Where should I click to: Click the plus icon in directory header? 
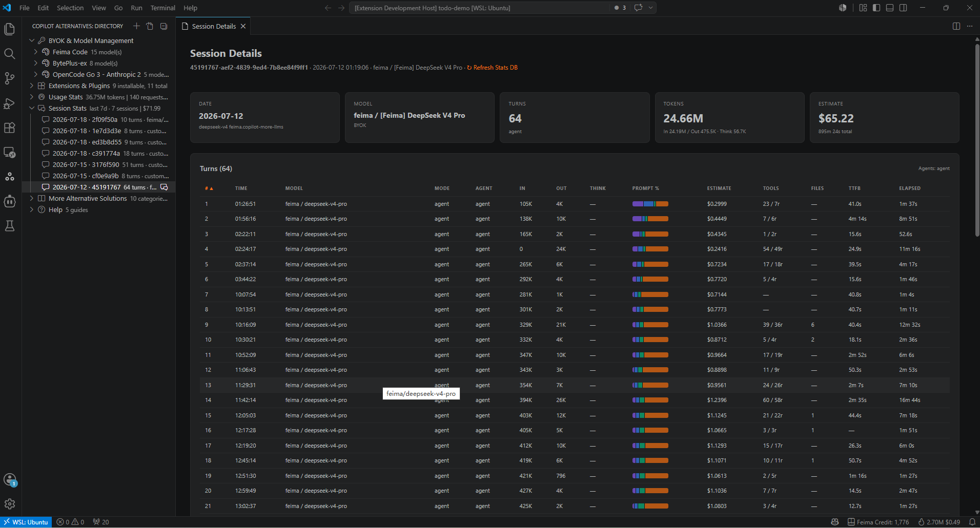pyautogui.click(x=136, y=26)
